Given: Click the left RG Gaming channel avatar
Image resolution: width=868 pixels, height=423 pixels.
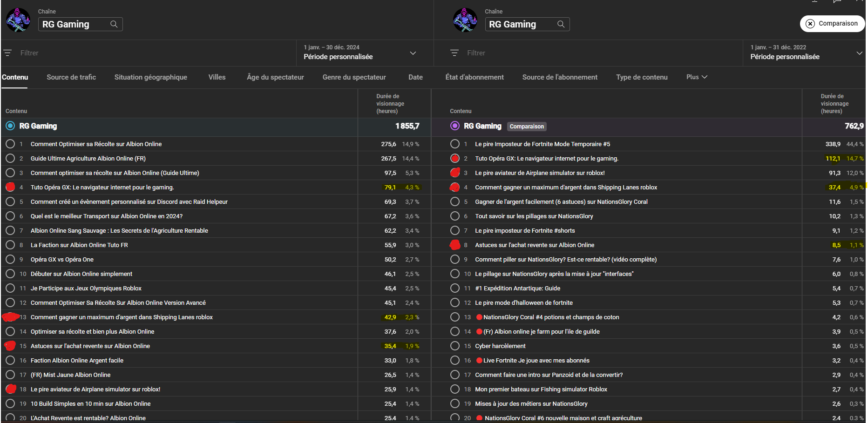Looking at the screenshot, I should 18,20.
